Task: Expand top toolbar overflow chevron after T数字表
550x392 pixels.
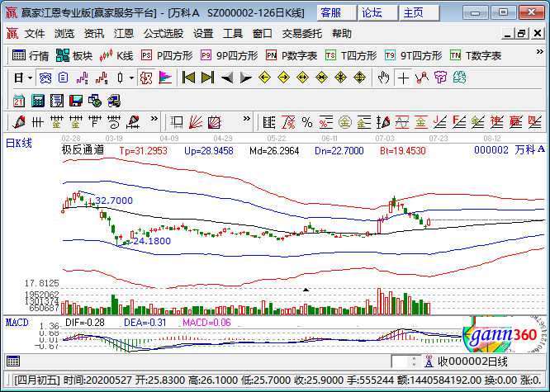Action: [539, 52]
